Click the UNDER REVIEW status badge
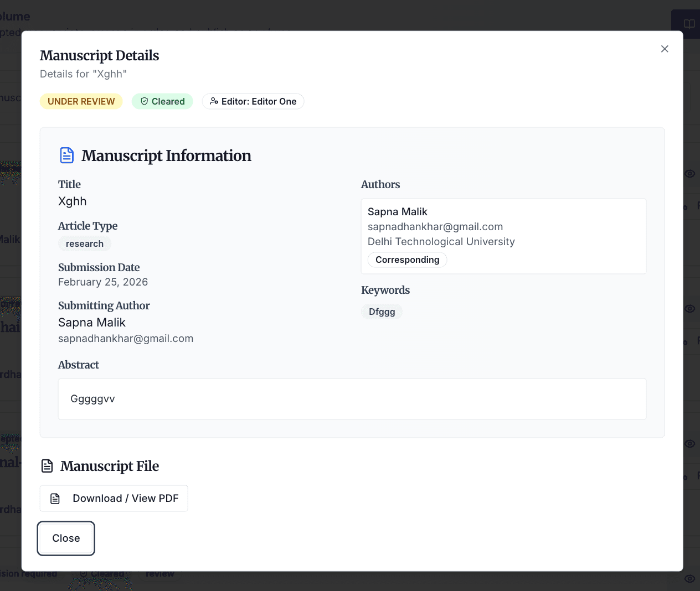 coord(81,101)
